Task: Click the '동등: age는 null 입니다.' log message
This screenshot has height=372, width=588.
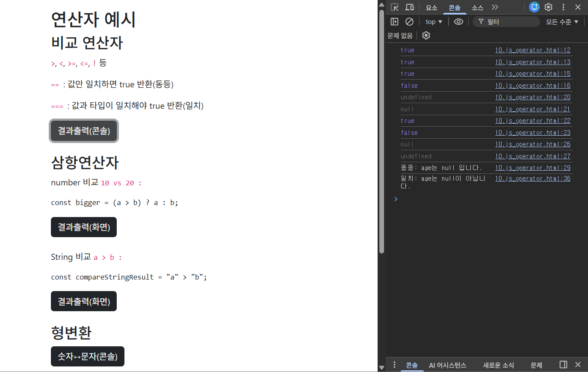Action: point(441,168)
